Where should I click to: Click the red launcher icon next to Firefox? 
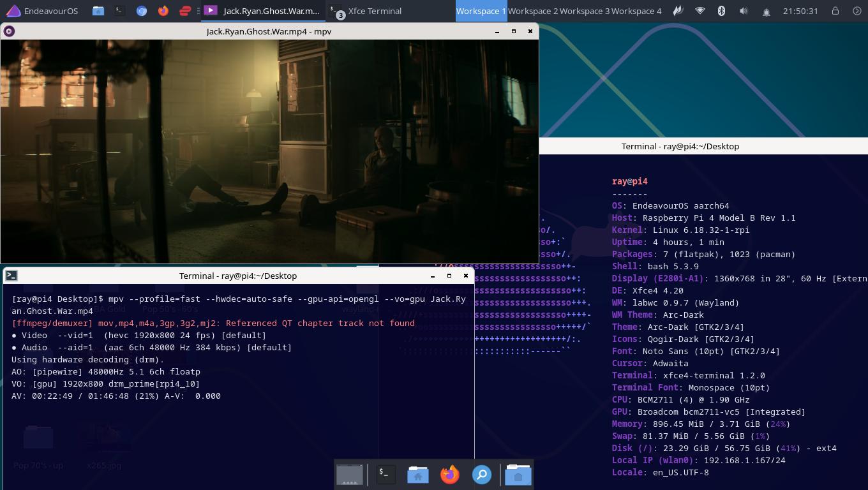tap(185, 11)
